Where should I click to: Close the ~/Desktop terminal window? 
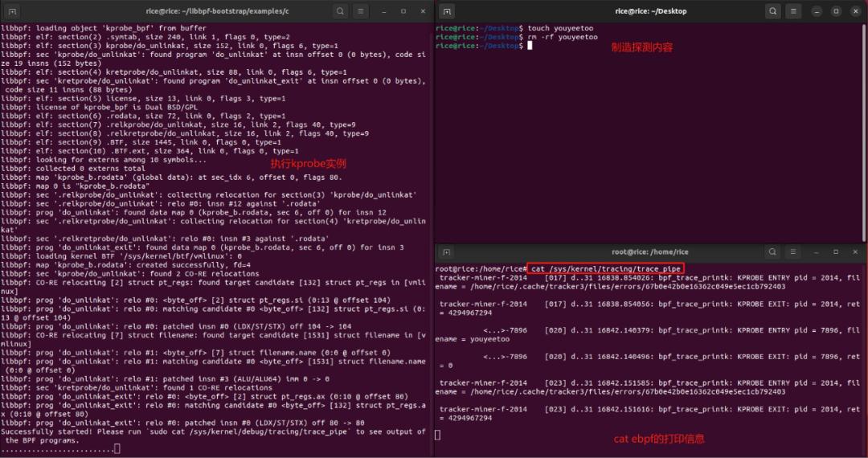click(x=856, y=11)
